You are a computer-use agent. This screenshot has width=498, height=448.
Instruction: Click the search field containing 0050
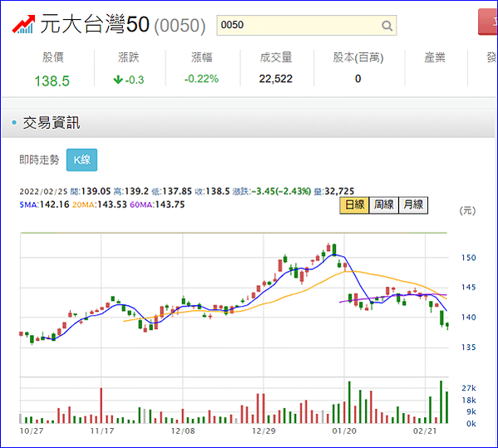pos(306,25)
